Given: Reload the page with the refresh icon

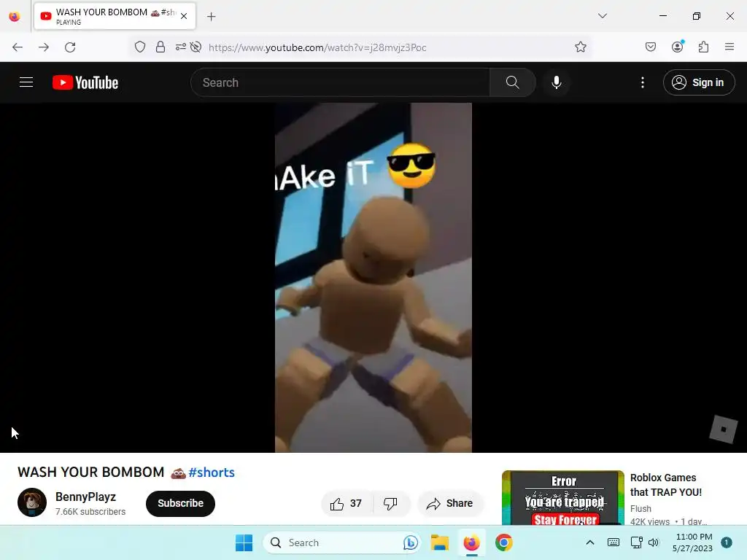Looking at the screenshot, I should pos(70,47).
